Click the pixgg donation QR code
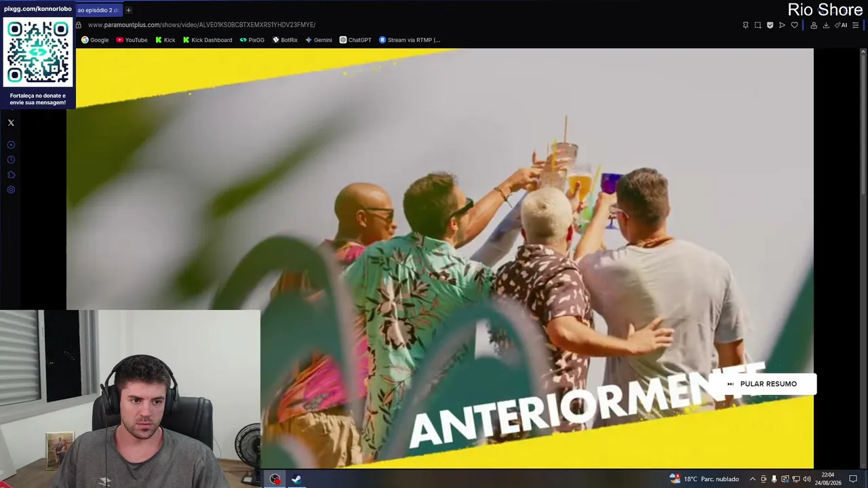The image size is (868, 488). pos(38,52)
